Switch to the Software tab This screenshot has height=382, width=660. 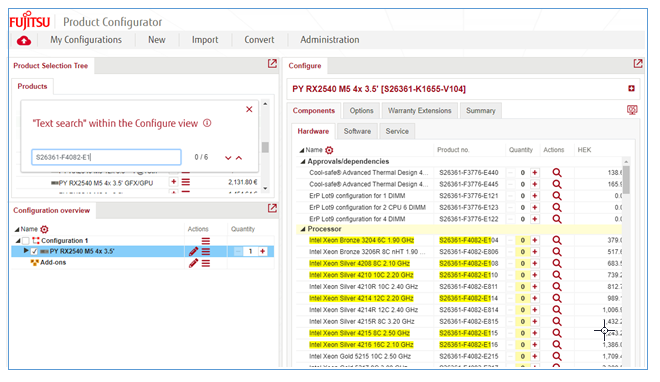[x=357, y=131]
